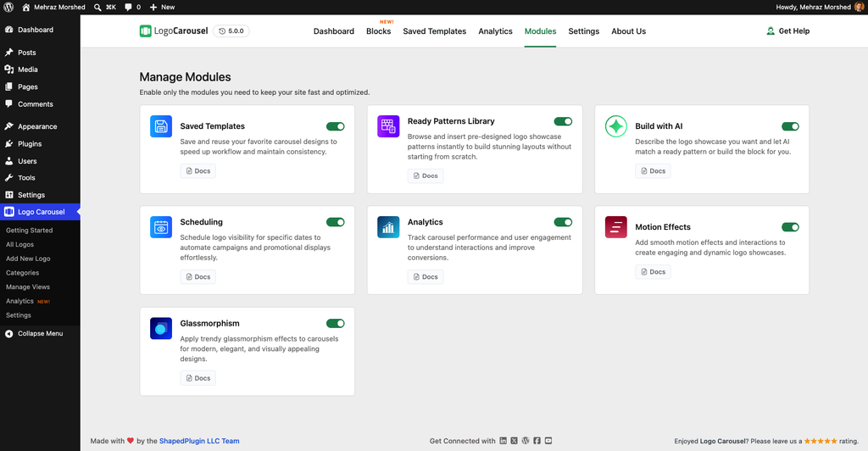Open Docs for Build with AI

pyautogui.click(x=654, y=171)
